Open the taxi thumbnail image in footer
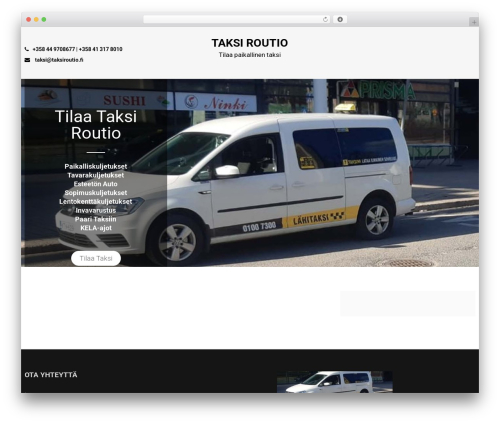Viewport: 500px width, 423px height. (335, 382)
